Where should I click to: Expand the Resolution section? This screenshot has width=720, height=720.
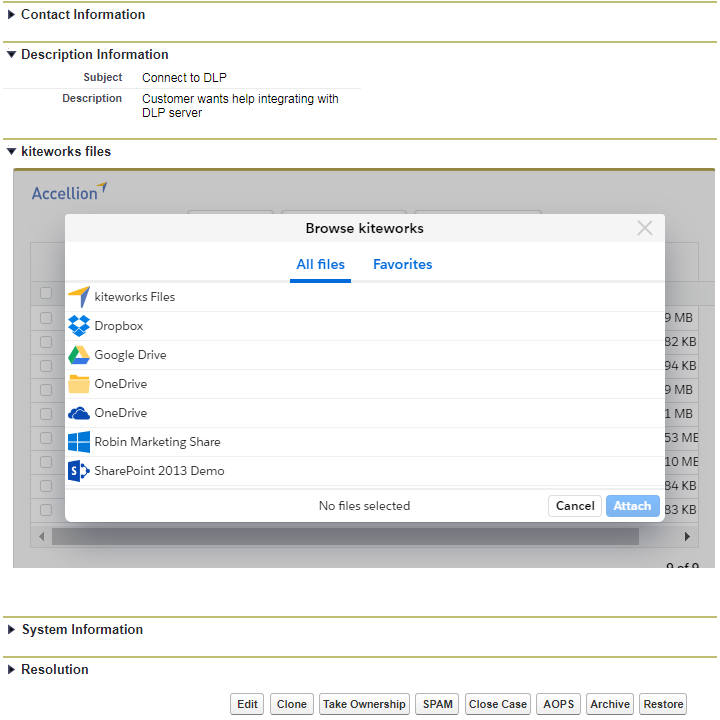(x=11, y=669)
